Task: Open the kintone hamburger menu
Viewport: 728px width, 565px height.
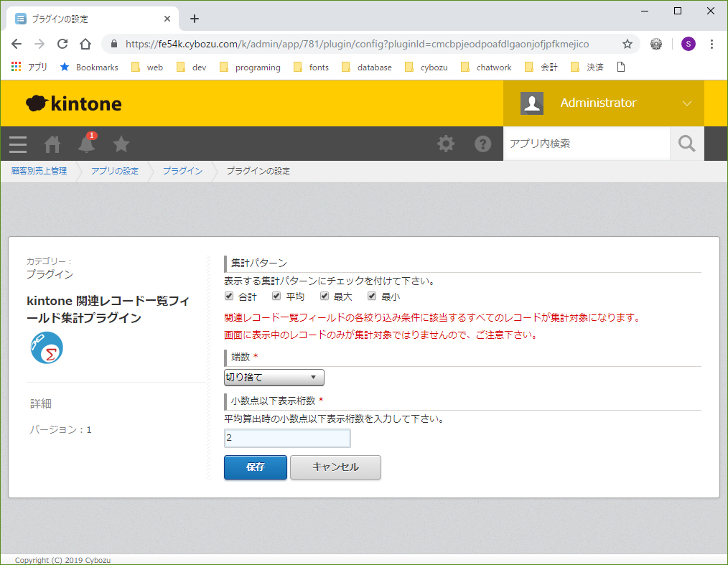Action: 18,144
